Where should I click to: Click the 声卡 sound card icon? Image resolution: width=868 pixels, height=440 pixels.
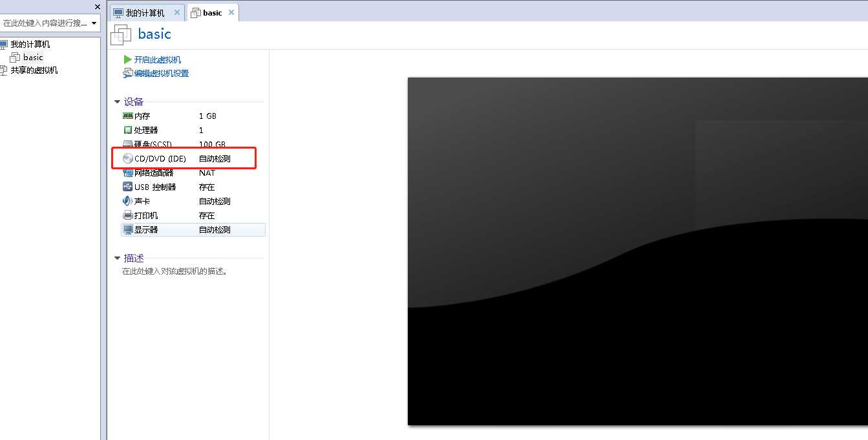click(x=127, y=201)
